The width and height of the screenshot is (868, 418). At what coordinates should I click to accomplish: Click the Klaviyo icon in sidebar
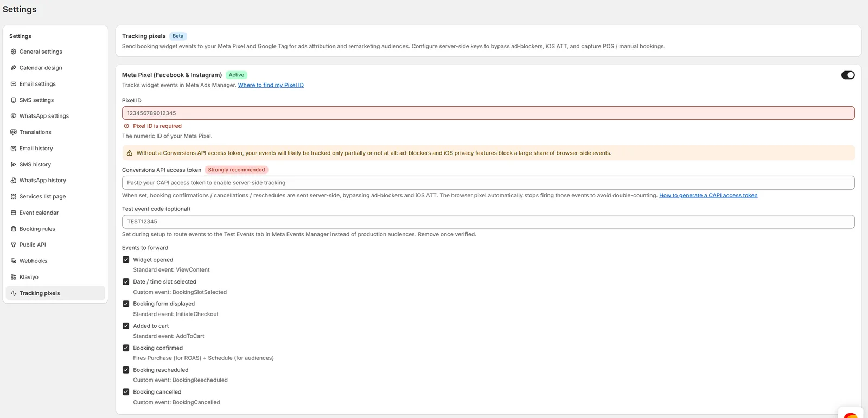[14, 277]
